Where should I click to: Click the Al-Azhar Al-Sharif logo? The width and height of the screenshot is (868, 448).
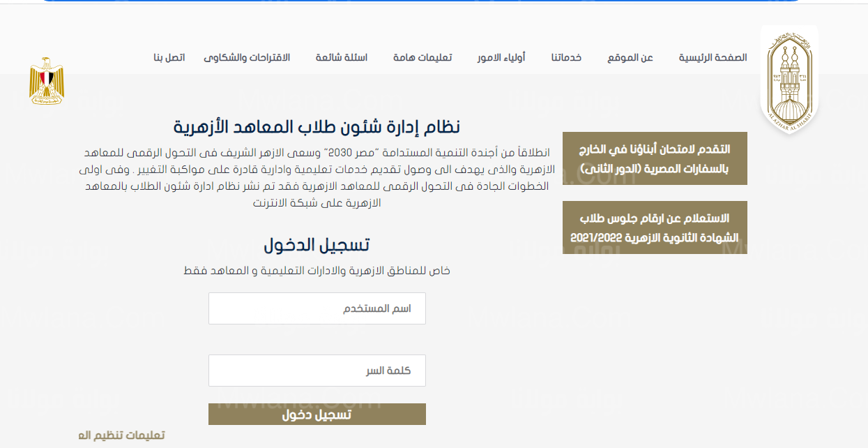(789, 79)
